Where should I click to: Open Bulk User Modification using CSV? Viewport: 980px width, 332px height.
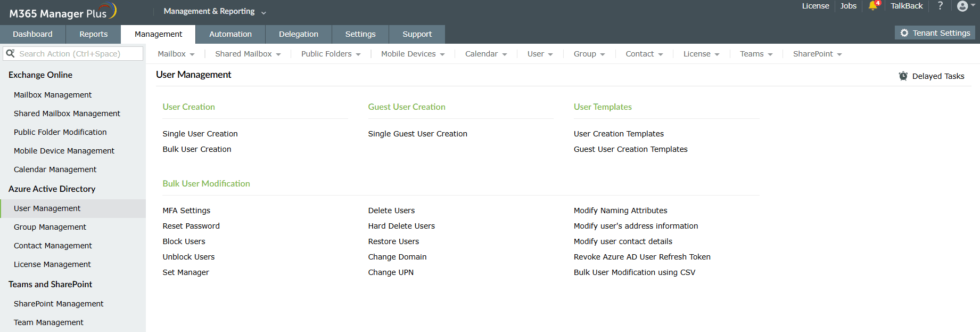pyautogui.click(x=635, y=272)
